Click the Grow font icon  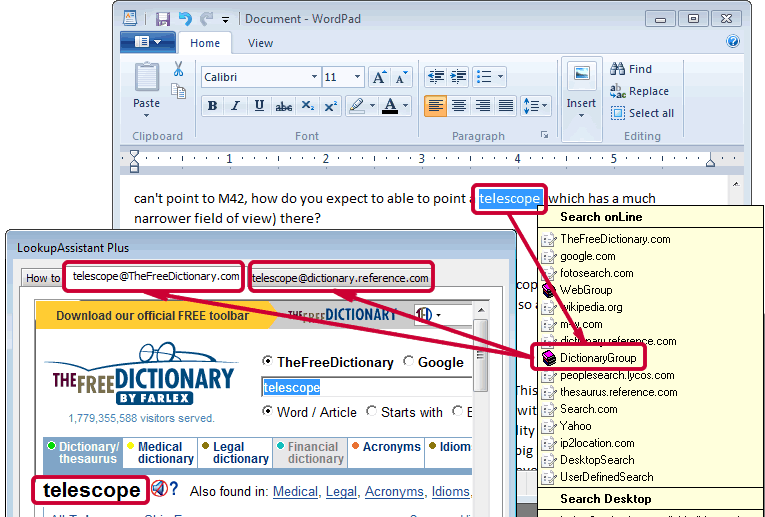coord(379,77)
